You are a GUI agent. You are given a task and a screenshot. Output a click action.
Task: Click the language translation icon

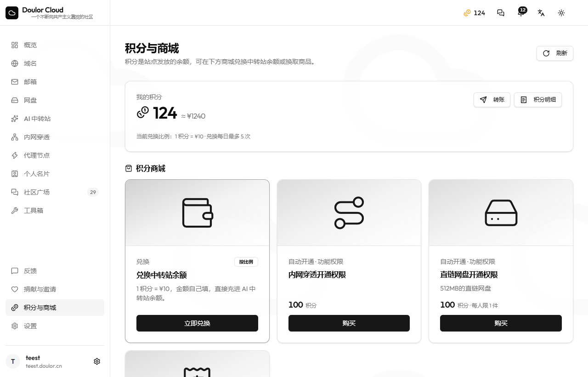(x=541, y=13)
